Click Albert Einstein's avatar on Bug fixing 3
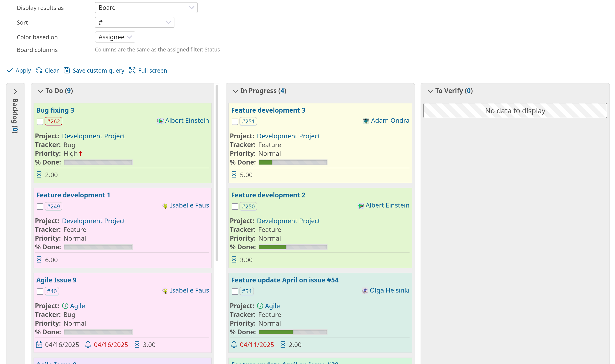Screen dimensions: 615x364 pyautogui.click(x=160, y=121)
